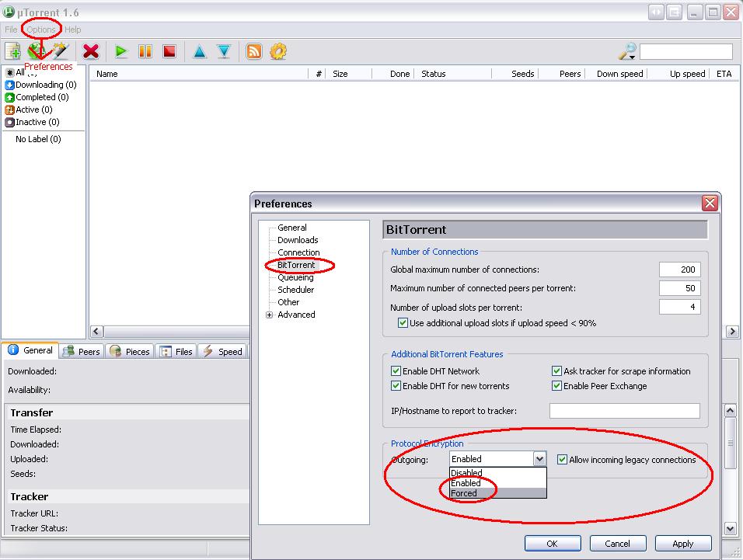The image size is (743, 560).
Task: Click the Apply button in Preferences
Action: (683, 544)
